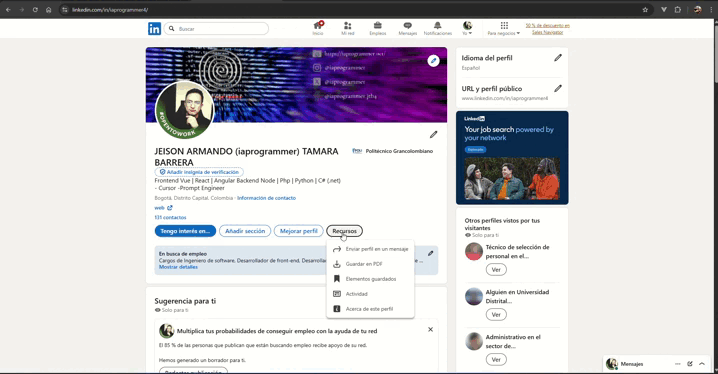
Task: View site information icon in address bar
Action: pos(65,10)
